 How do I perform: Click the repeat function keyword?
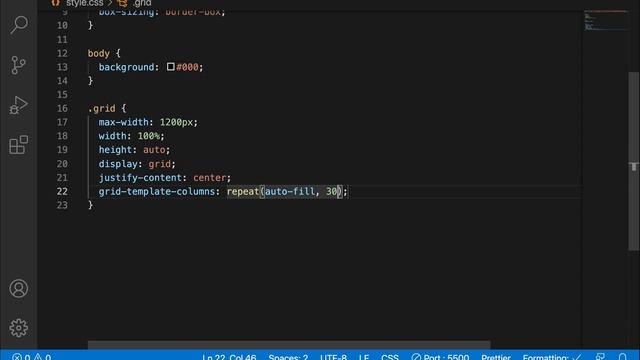243,191
